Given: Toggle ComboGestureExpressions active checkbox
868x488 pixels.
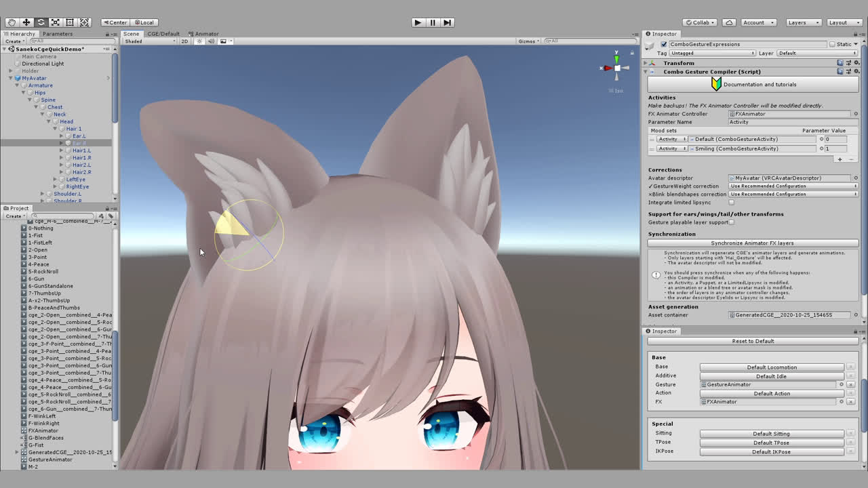Looking at the screenshot, I should point(664,44).
